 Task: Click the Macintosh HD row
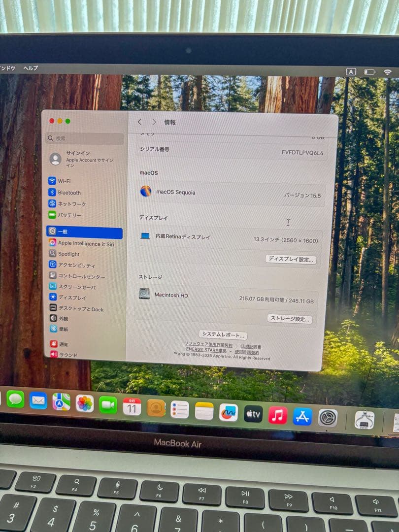(x=226, y=297)
